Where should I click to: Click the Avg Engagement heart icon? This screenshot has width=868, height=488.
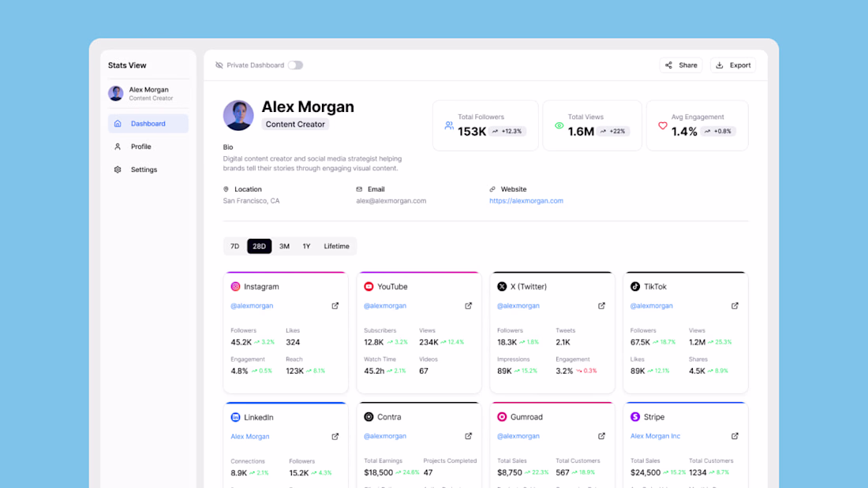click(663, 125)
